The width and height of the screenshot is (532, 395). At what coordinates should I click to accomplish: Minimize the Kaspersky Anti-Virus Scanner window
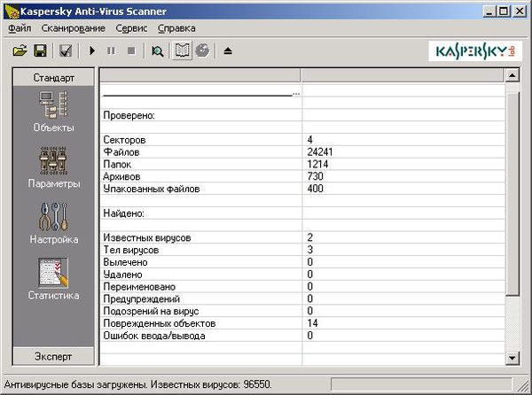click(489, 12)
